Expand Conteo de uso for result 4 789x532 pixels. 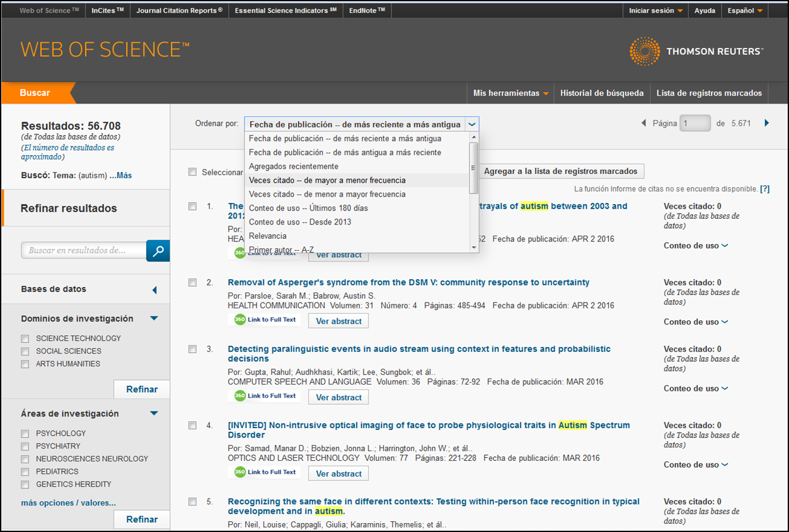coord(696,465)
